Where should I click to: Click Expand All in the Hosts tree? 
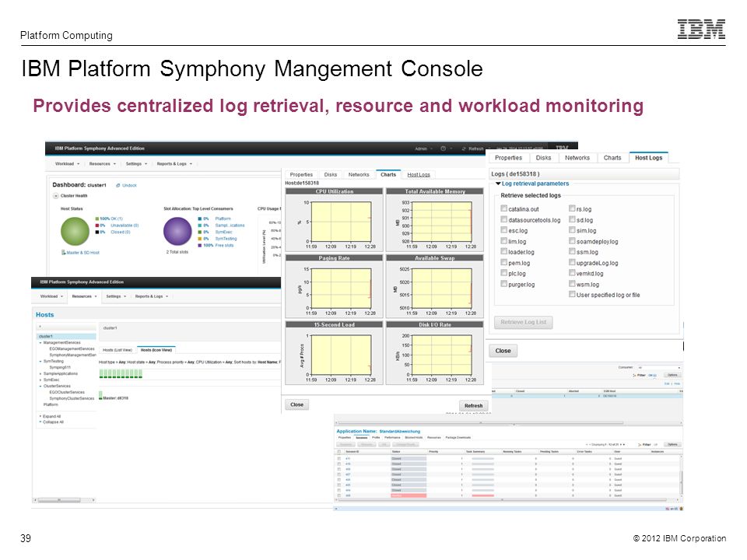(x=51, y=416)
